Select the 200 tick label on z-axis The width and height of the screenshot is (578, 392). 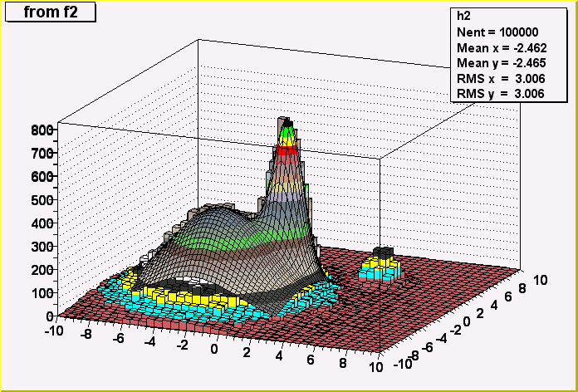click(43, 269)
